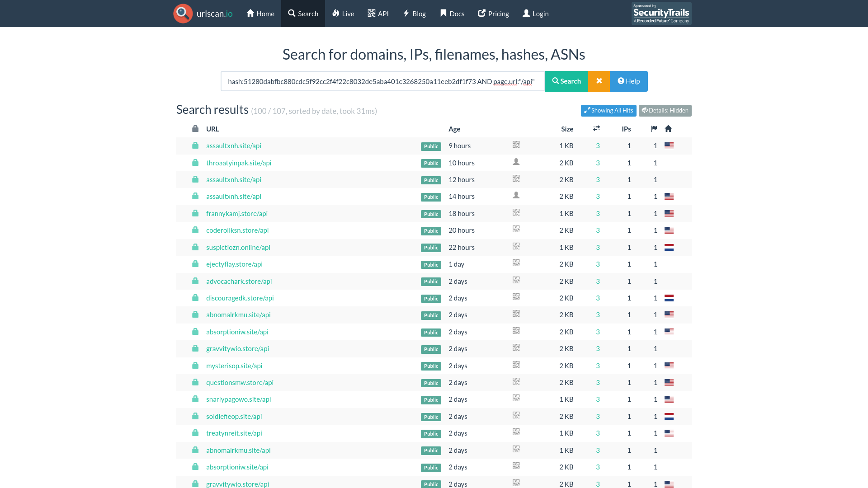The width and height of the screenshot is (868, 488).
Task: Click assaultxnh.site/api result link
Action: (x=234, y=145)
